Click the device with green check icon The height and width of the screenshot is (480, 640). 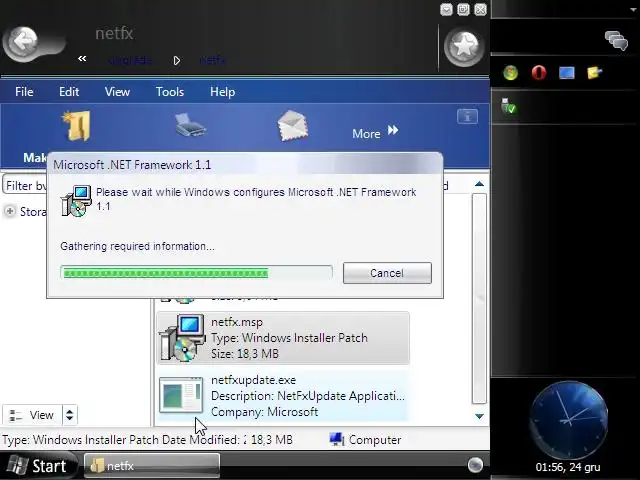pos(509,106)
